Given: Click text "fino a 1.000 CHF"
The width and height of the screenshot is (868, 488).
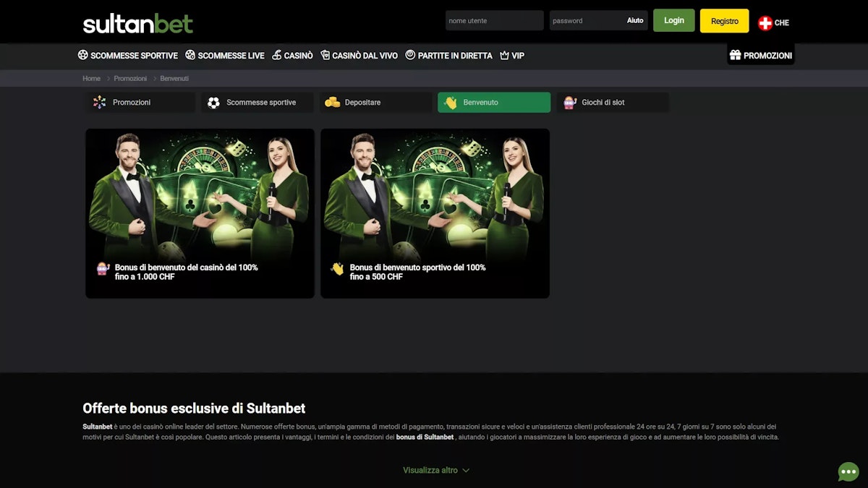Looking at the screenshot, I should 145,277.
